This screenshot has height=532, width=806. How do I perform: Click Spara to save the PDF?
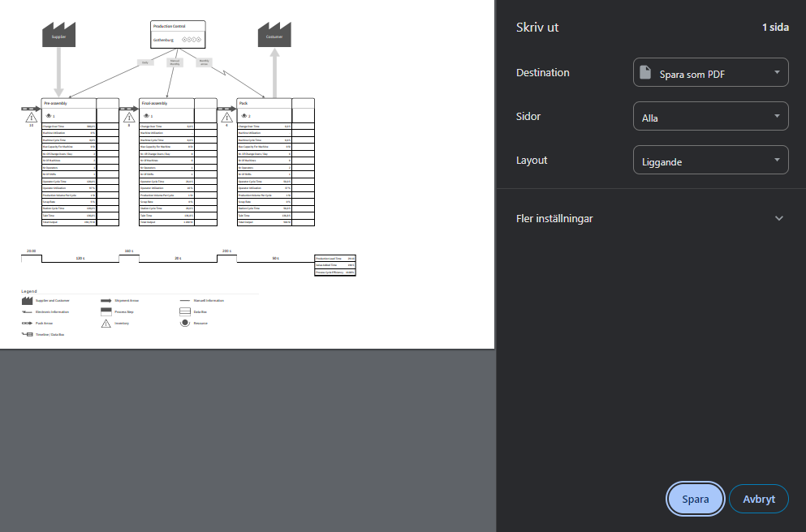coord(694,499)
